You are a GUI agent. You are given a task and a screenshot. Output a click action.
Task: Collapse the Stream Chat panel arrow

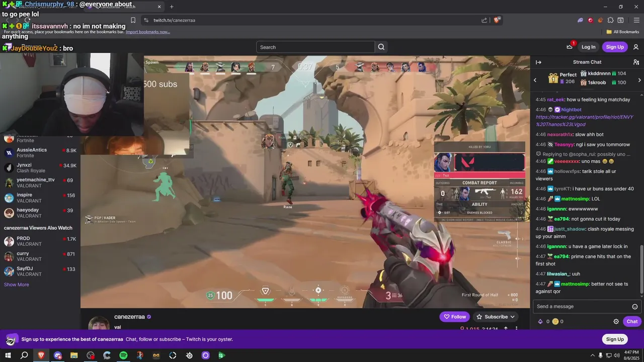tap(538, 62)
